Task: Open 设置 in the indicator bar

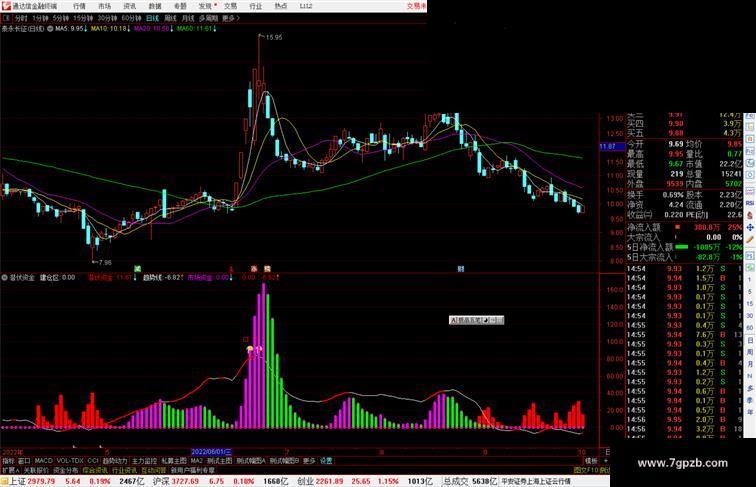Action: (326, 461)
